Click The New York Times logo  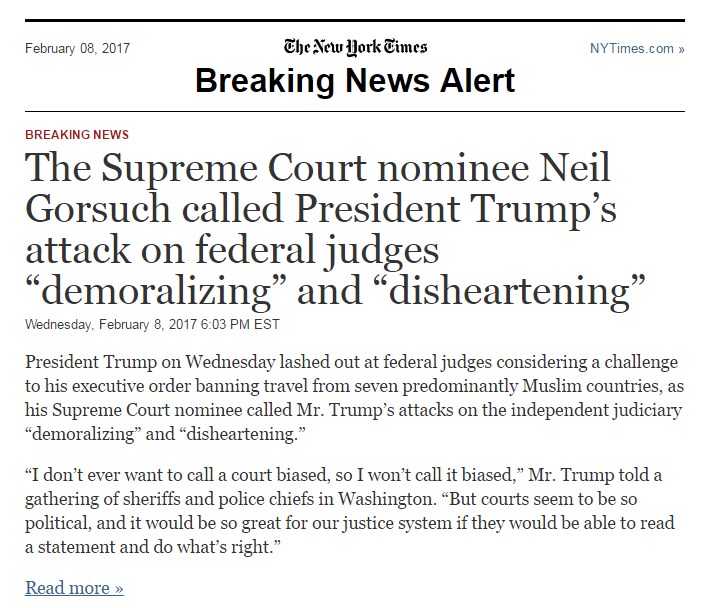pos(355,47)
